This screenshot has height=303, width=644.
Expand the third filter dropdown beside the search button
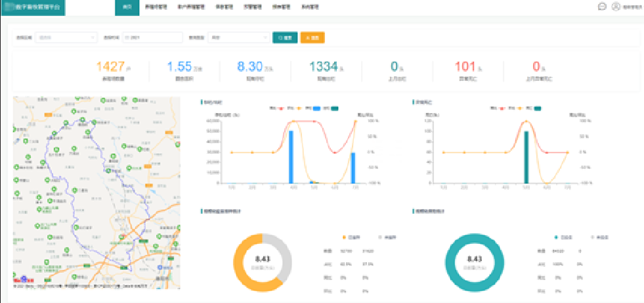click(238, 37)
